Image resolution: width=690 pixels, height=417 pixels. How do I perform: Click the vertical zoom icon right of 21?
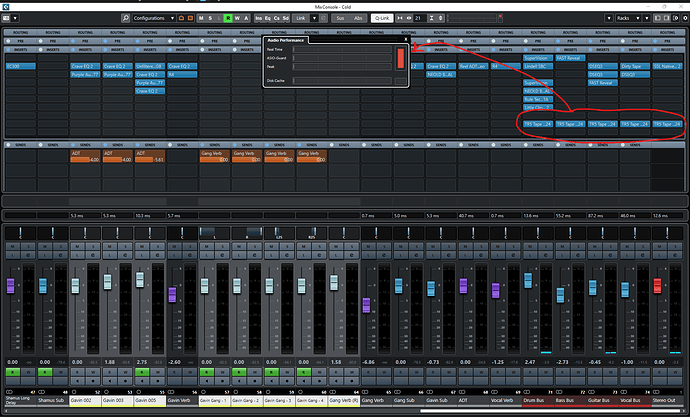[x=431, y=18]
